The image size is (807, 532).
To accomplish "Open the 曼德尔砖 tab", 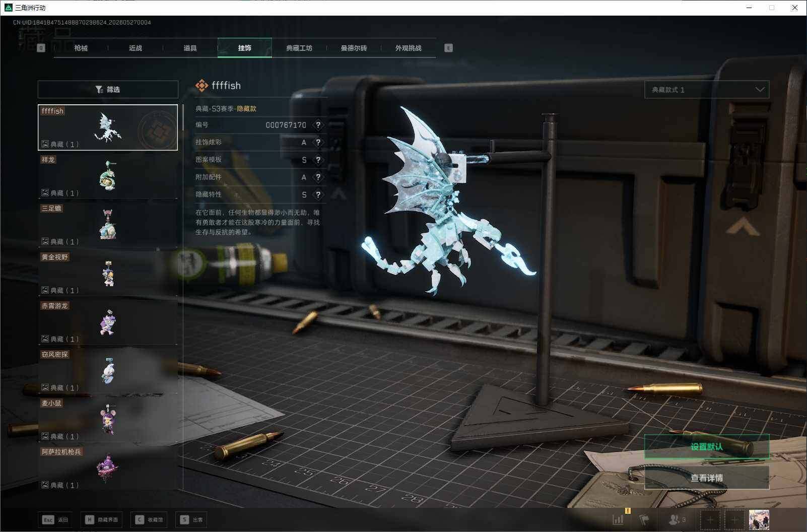I will click(354, 48).
